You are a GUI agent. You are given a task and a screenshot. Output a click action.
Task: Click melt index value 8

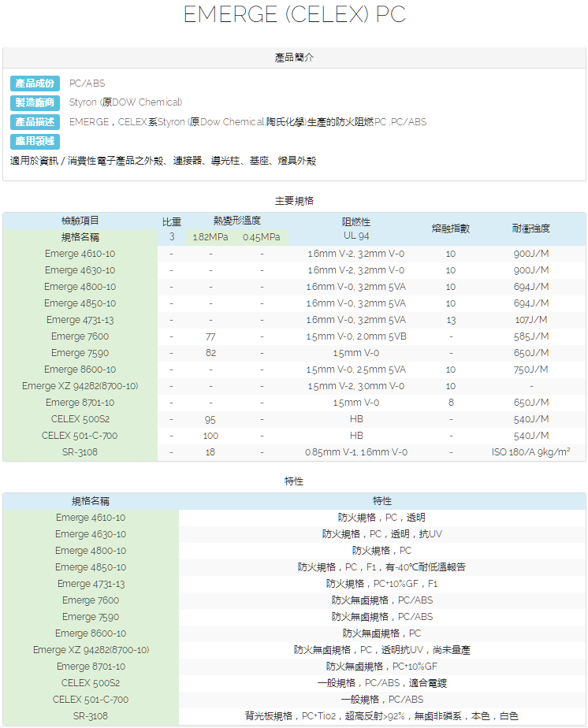451,403
